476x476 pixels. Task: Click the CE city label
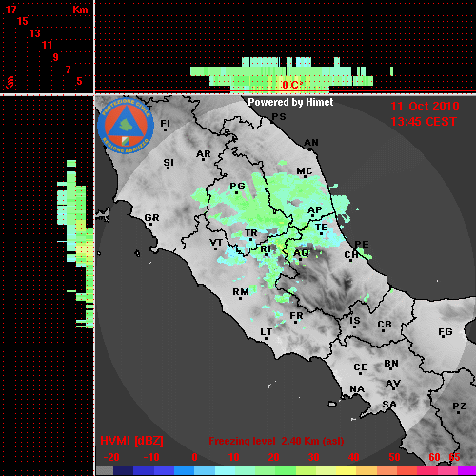[x=361, y=367]
